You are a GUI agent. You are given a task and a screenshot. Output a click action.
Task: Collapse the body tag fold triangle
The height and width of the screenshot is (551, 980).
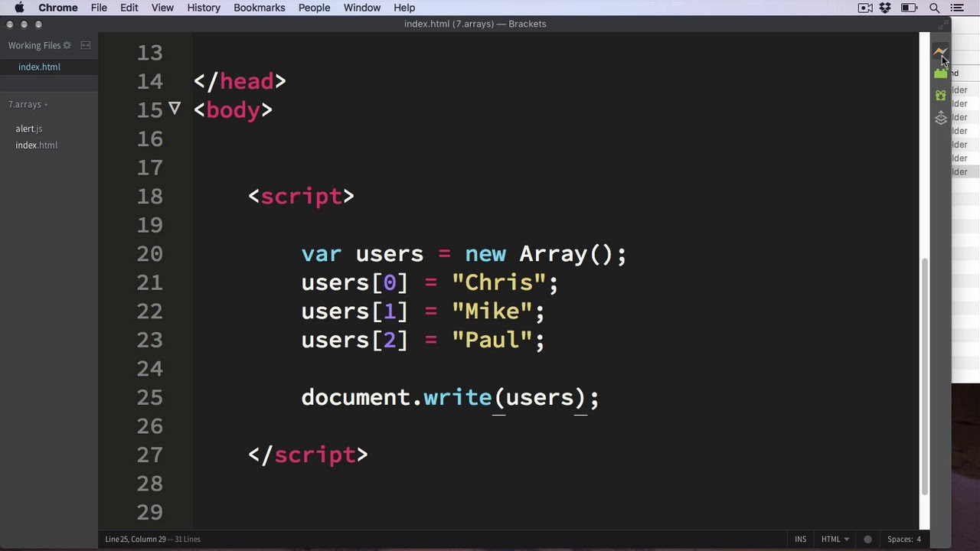click(175, 109)
